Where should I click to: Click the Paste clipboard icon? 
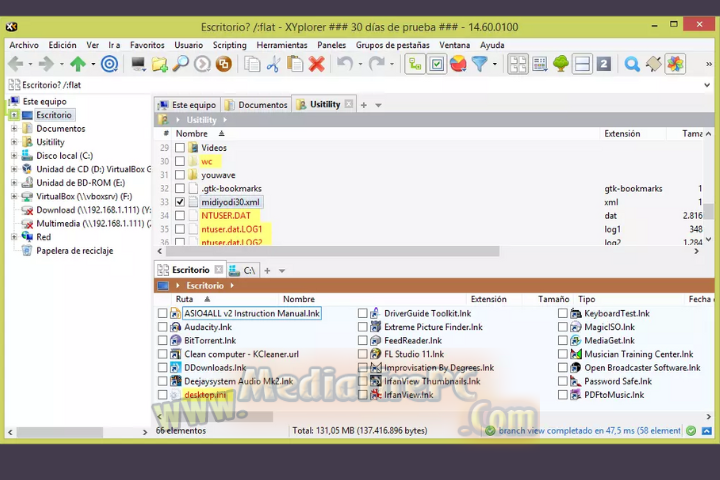(x=295, y=64)
